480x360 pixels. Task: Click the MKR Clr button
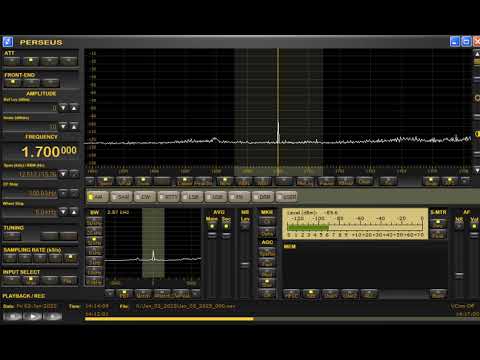coord(267,222)
